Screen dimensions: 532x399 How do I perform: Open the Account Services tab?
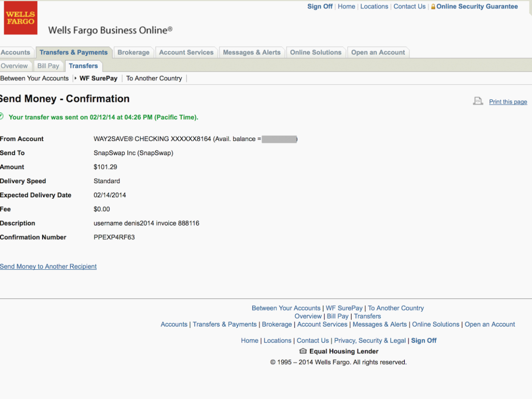pos(186,52)
